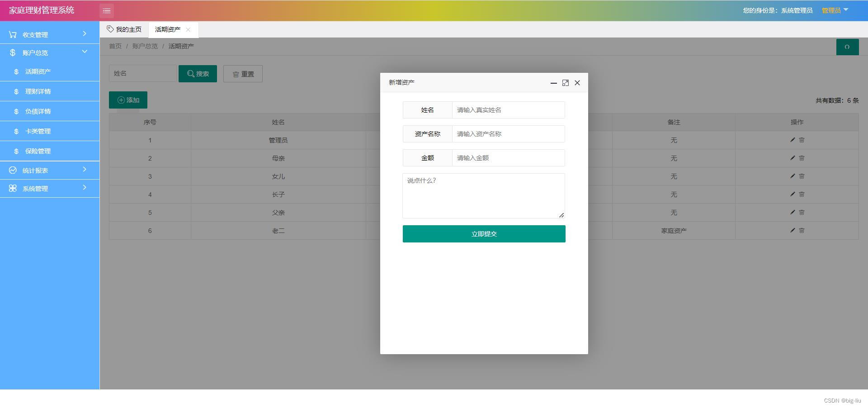The height and width of the screenshot is (408, 868).
Task: Click the tag icon on 我的主页 tab
Action: 110,29
